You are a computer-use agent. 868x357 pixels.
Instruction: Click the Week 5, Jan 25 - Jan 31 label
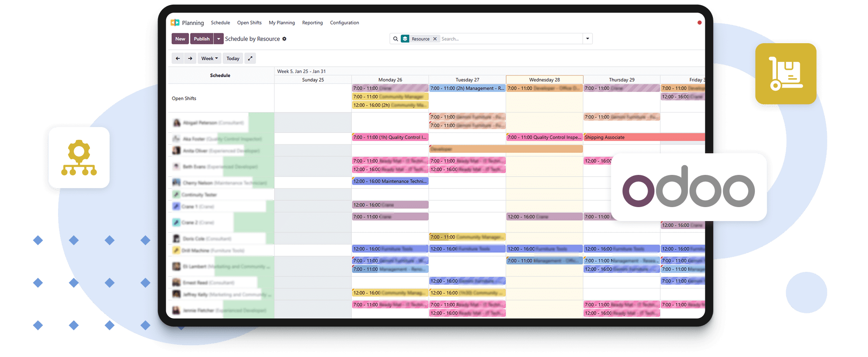coord(301,71)
